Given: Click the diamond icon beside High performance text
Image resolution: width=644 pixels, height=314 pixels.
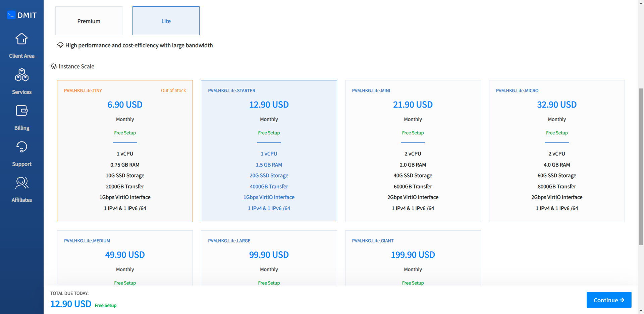Looking at the screenshot, I should 60,45.
